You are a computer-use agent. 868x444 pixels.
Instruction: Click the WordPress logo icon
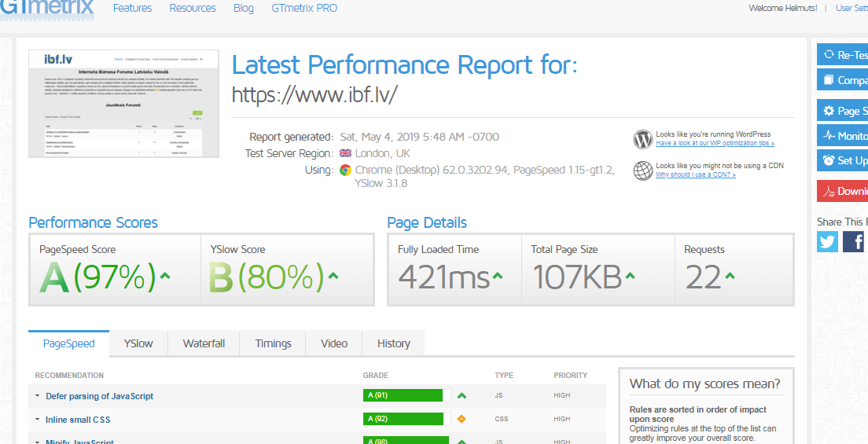point(643,139)
